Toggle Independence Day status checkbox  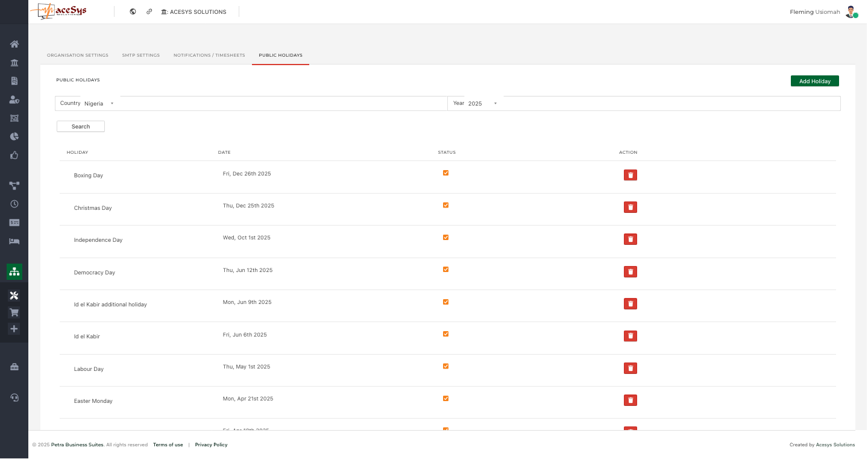[445, 238]
